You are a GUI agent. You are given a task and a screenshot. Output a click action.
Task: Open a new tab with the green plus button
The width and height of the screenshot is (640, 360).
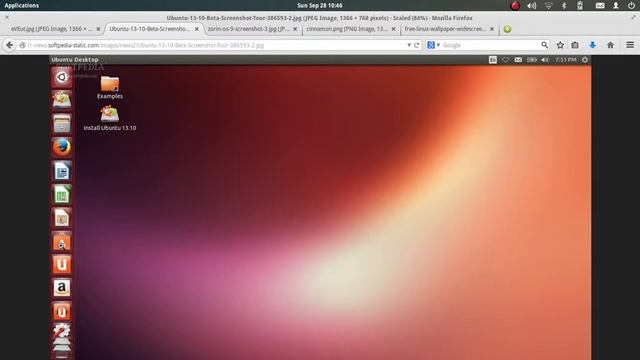click(507, 29)
